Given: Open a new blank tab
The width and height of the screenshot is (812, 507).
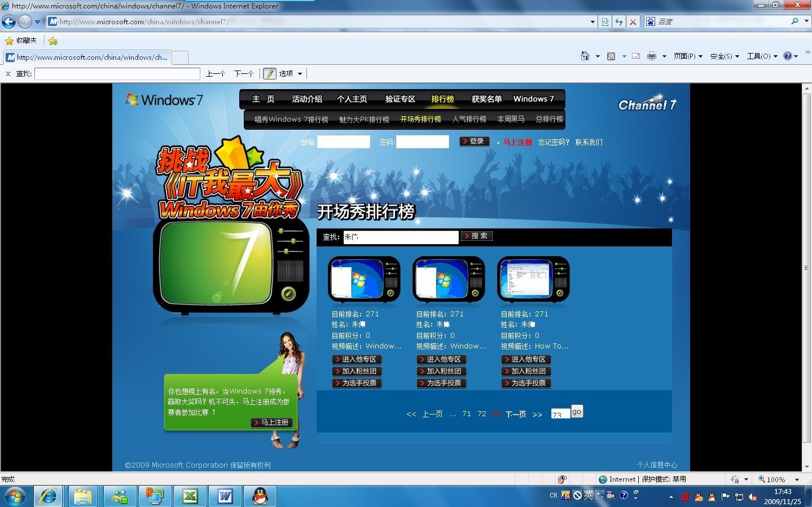Looking at the screenshot, I should [x=179, y=58].
